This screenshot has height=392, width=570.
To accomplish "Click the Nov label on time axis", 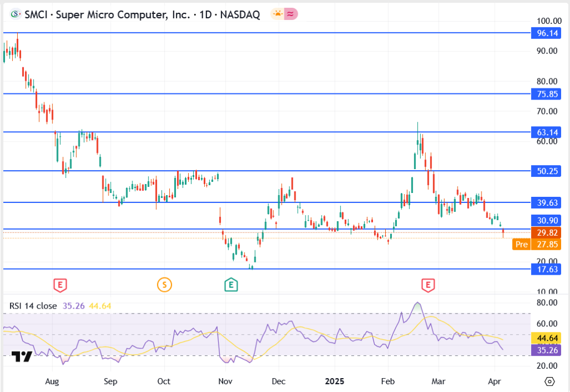I will (225, 381).
